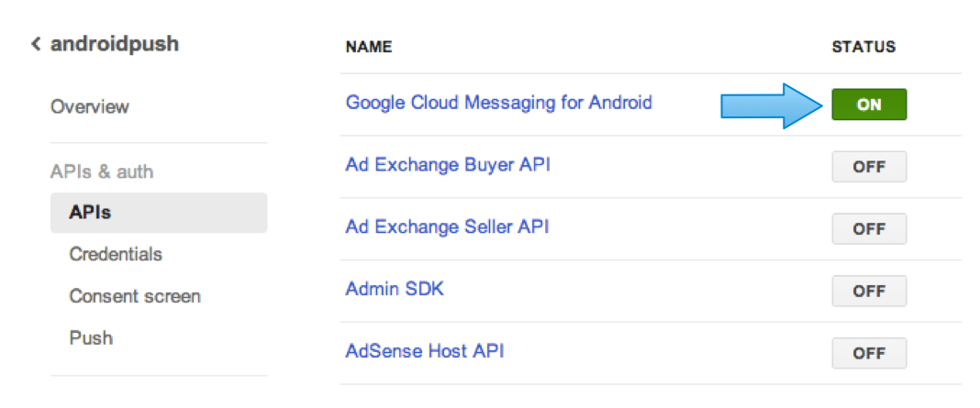Click the STATUS column header

click(x=863, y=46)
